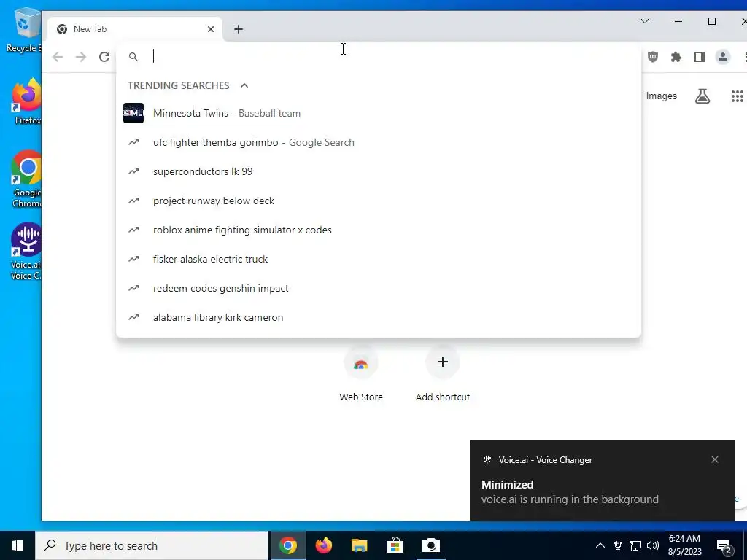Open the Chrome profile avatar menu

(723, 57)
